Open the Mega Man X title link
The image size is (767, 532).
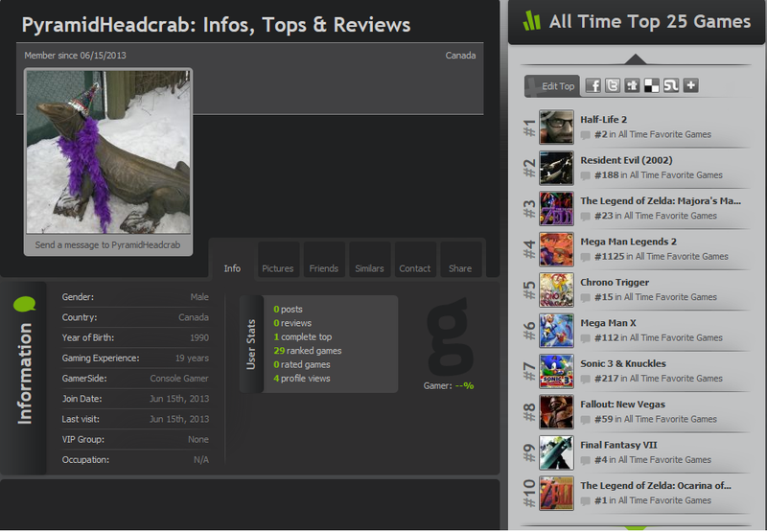[x=608, y=323]
